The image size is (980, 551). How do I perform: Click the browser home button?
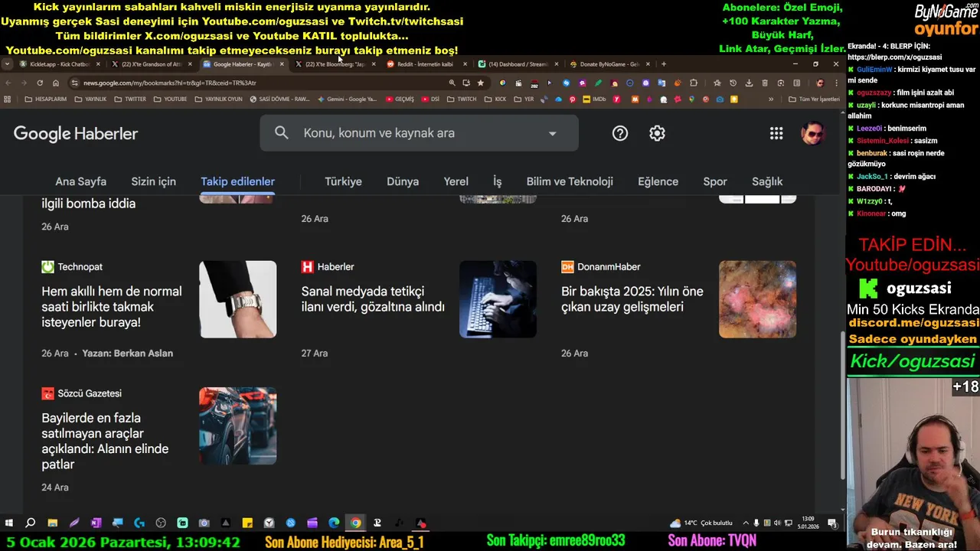tap(56, 83)
